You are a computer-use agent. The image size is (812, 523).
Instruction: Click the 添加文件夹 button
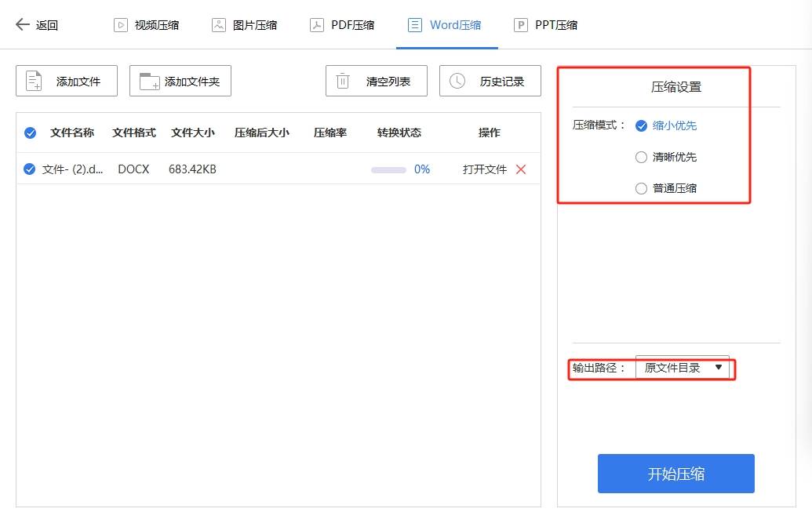click(180, 81)
